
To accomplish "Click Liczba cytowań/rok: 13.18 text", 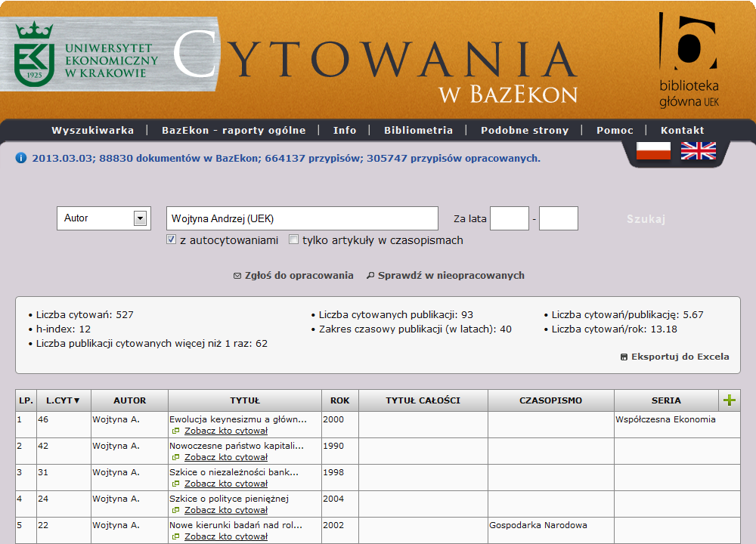I will click(x=614, y=329).
